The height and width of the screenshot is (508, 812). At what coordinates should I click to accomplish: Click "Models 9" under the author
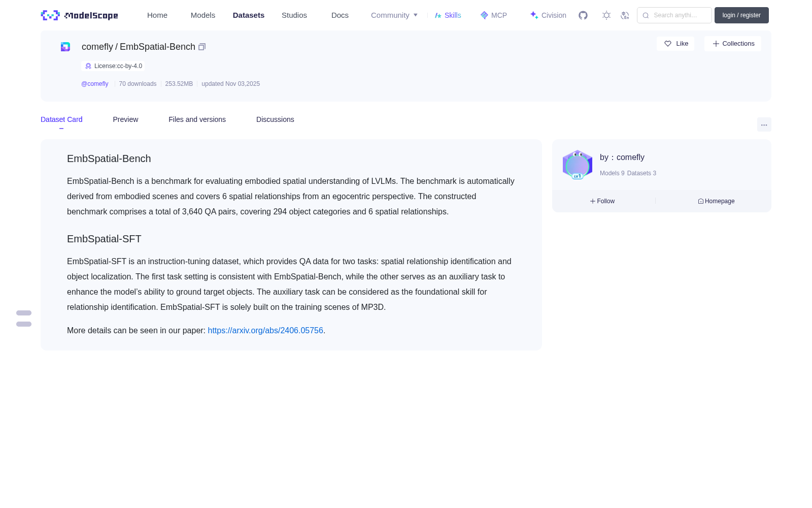[x=612, y=173]
